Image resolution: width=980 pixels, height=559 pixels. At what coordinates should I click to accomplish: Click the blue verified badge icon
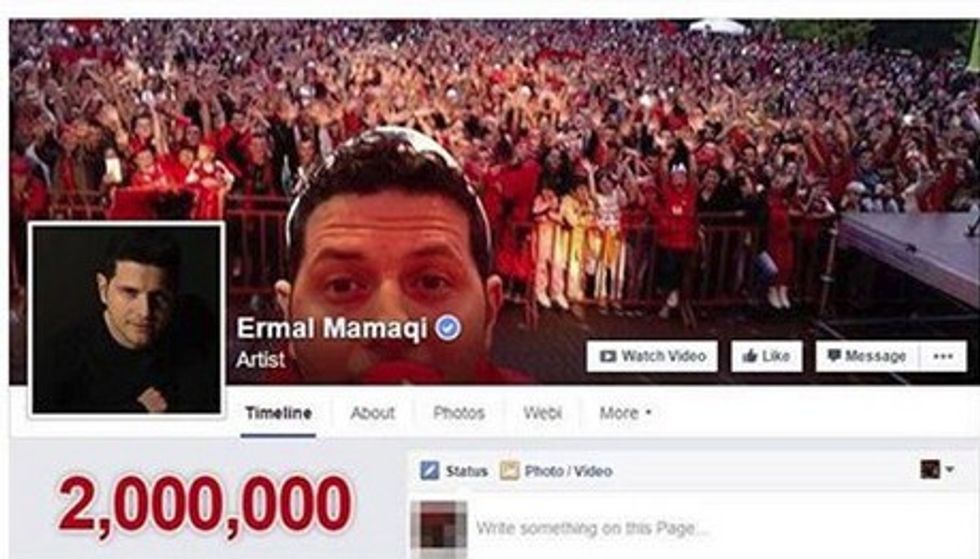[x=448, y=328]
